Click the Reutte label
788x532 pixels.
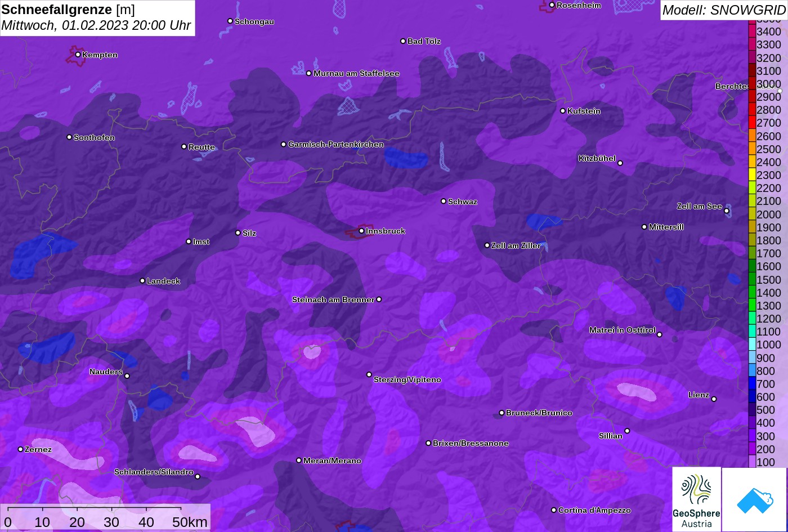tap(202, 147)
